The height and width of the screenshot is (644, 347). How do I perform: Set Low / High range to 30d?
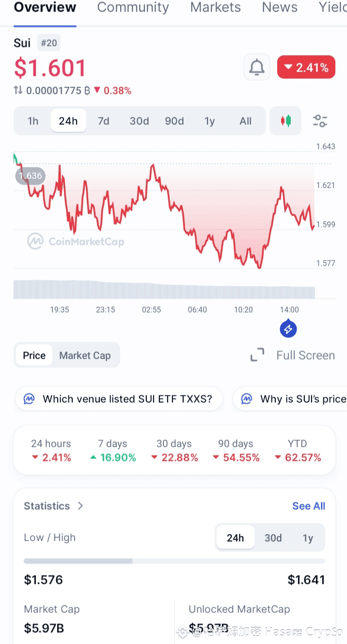click(x=273, y=538)
